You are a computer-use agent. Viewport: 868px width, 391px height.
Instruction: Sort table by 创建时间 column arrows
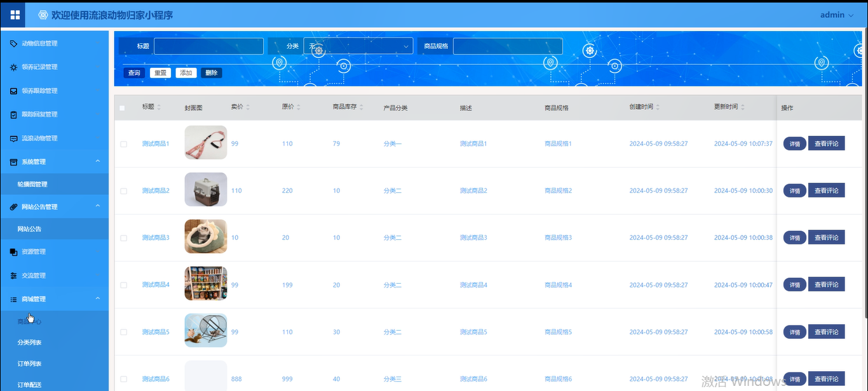click(x=658, y=107)
